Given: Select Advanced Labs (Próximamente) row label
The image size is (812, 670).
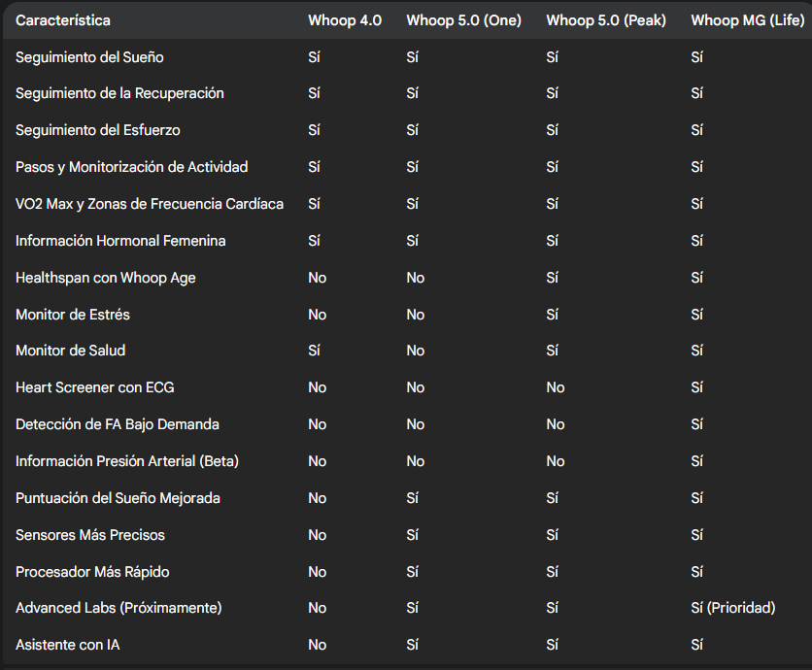Looking at the screenshot, I should click(x=118, y=608).
